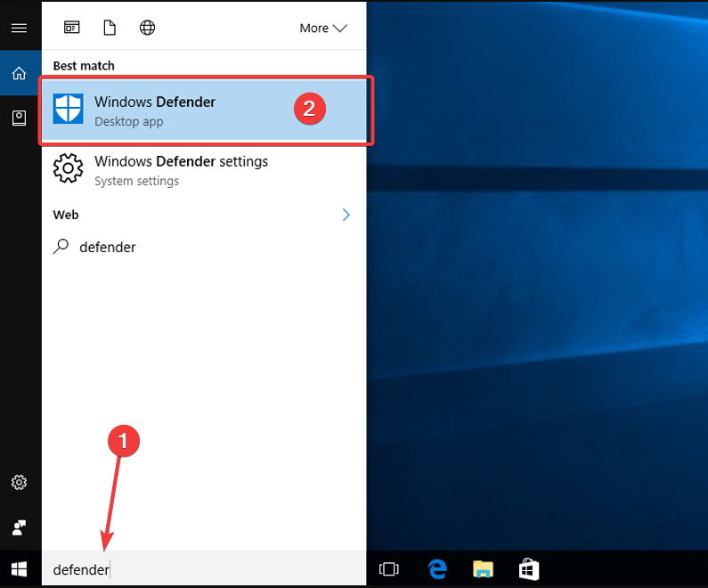The image size is (708, 588).
Task: Expand the More filters dropdown
Action: [x=323, y=28]
